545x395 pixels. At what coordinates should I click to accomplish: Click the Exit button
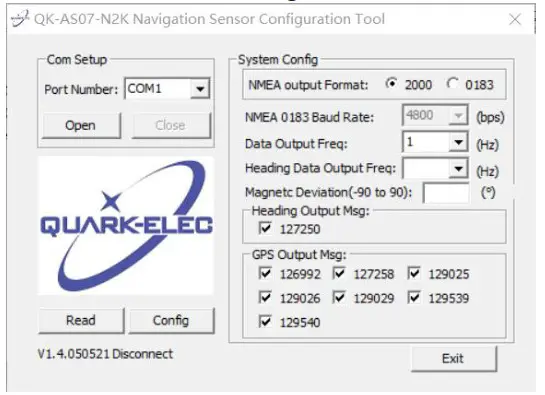coord(453,358)
